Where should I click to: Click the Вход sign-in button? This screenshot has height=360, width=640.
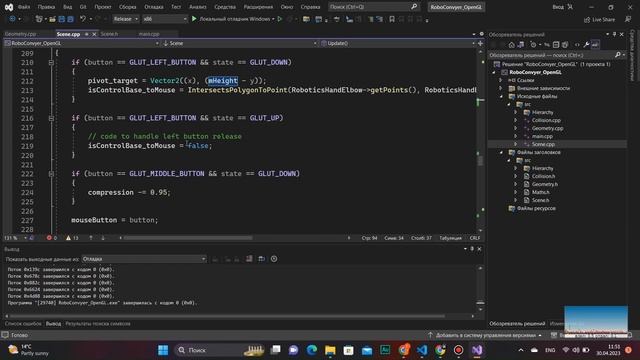558,7
